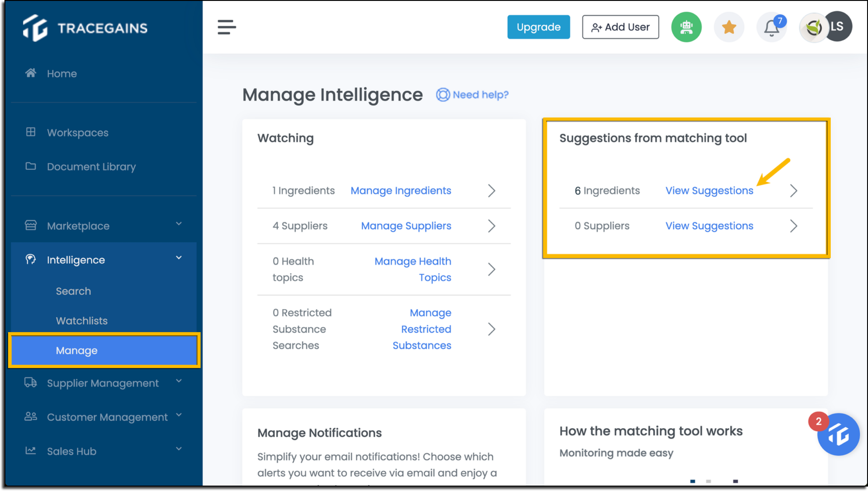
Task: Collapse the sidebar with the hamburger icon
Action: [x=227, y=27]
